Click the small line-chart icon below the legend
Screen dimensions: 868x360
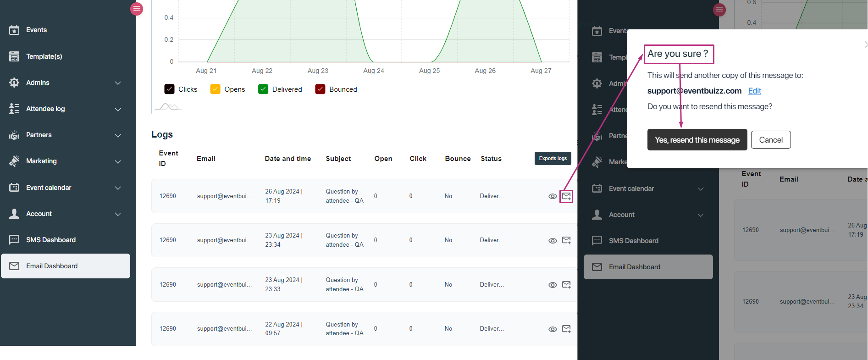pyautogui.click(x=168, y=106)
